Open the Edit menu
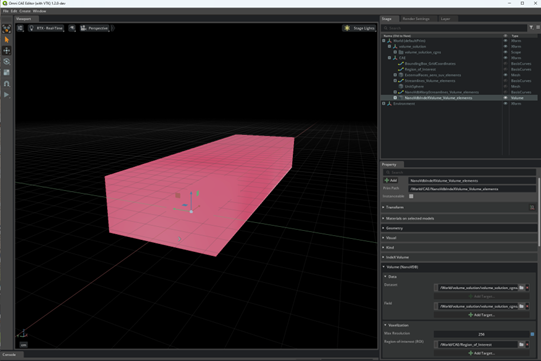The width and height of the screenshot is (541, 361). tap(14, 11)
